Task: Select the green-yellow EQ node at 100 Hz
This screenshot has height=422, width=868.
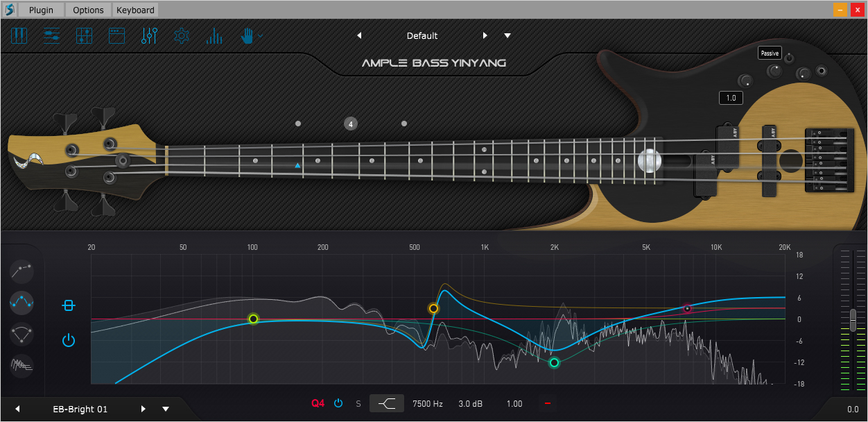Action: tap(254, 319)
